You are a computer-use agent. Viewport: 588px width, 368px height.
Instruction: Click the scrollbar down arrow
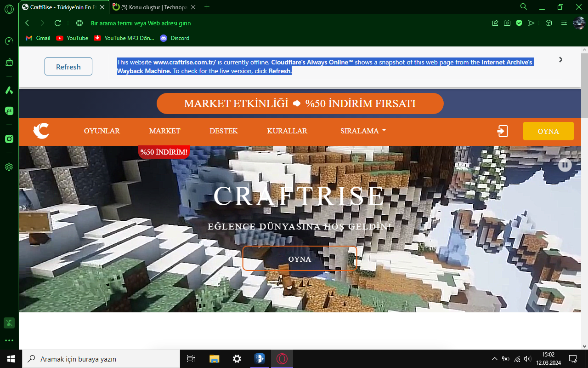pos(584,346)
